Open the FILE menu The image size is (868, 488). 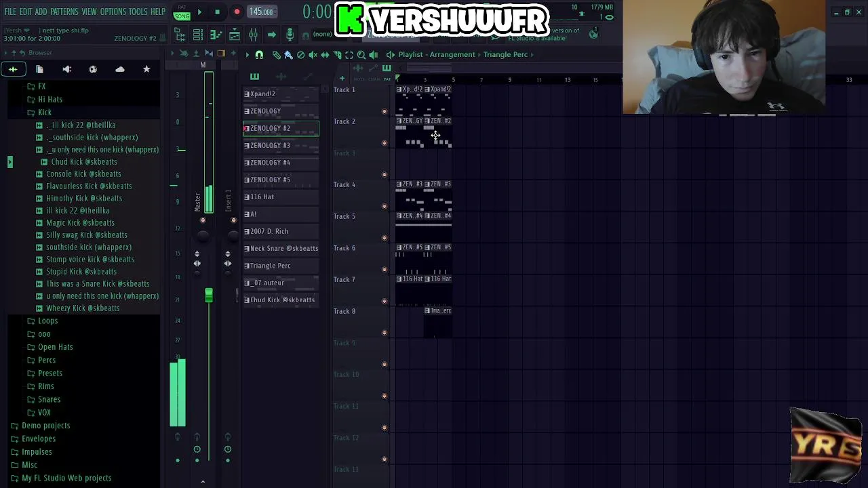pos(10,12)
